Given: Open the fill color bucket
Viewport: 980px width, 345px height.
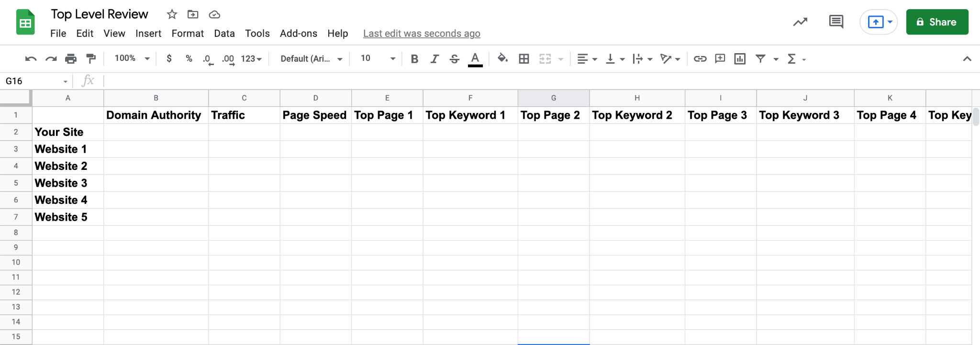Looking at the screenshot, I should [x=502, y=58].
